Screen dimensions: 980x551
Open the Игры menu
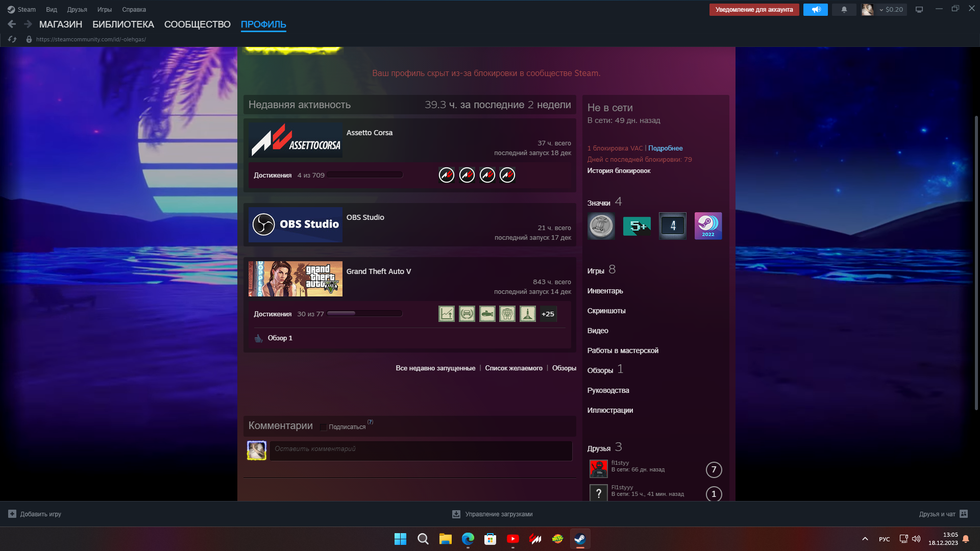coord(105,10)
